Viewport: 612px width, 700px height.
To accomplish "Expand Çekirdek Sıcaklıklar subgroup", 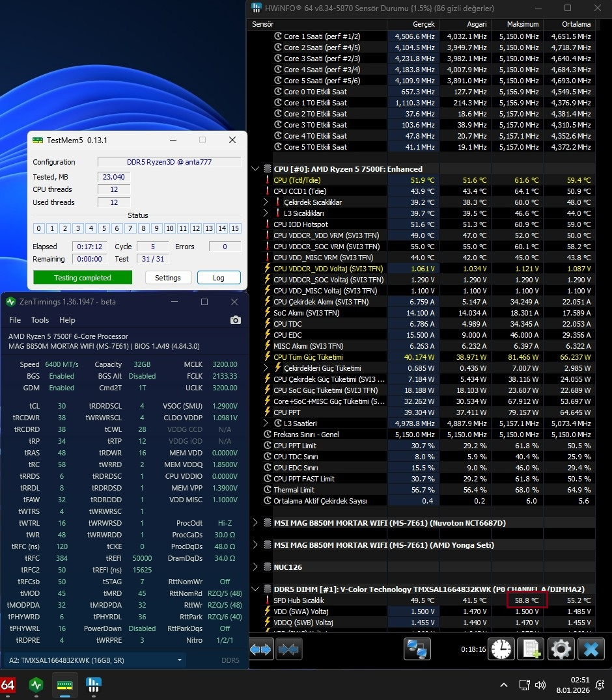I will pyautogui.click(x=266, y=202).
